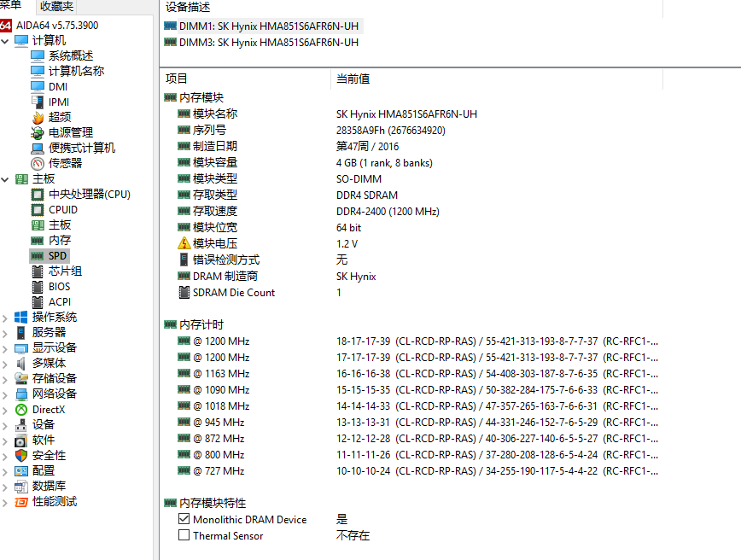Expand the 显示设备 tree node
This screenshot has height=560, width=741.
(x=5, y=349)
